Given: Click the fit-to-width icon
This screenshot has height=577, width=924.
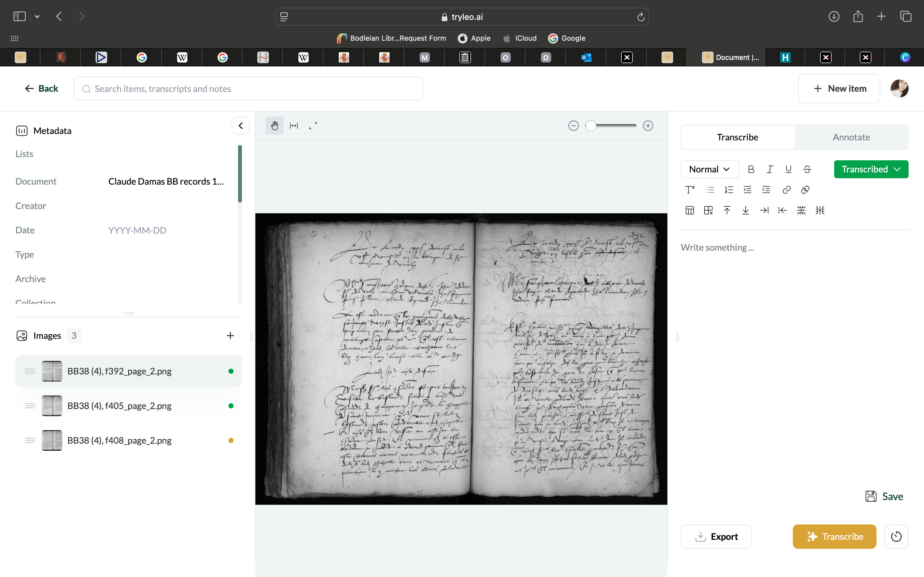Looking at the screenshot, I should coord(294,126).
